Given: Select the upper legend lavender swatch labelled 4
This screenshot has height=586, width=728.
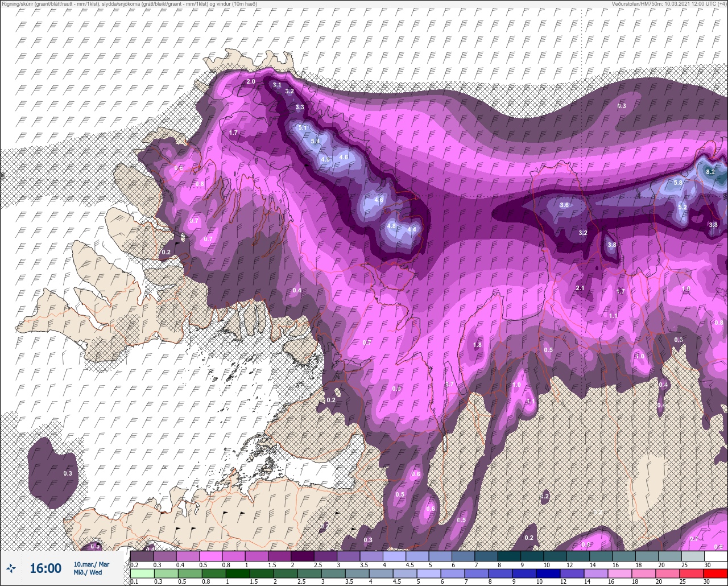Looking at the screenshot, I should point(394,556).
